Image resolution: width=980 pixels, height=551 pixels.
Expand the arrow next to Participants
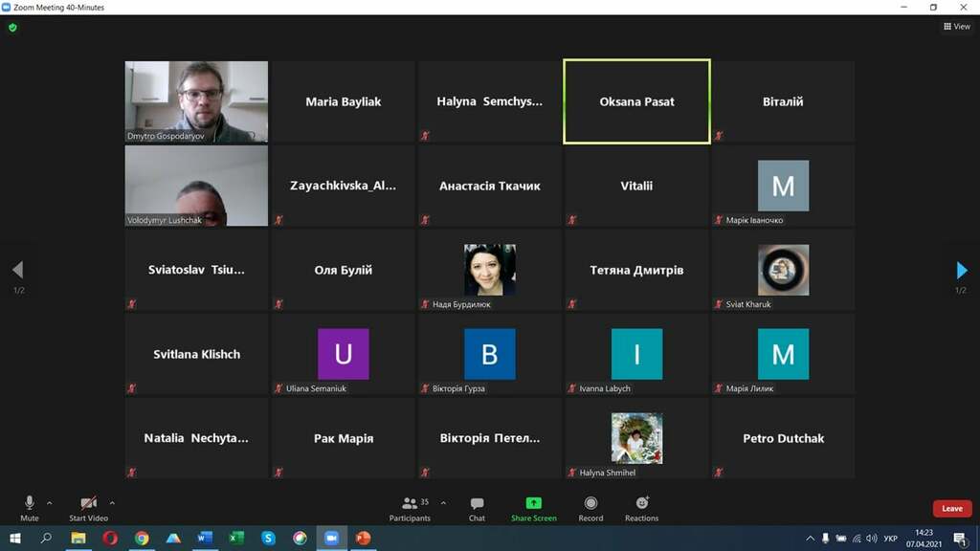[x=443, y=503]
